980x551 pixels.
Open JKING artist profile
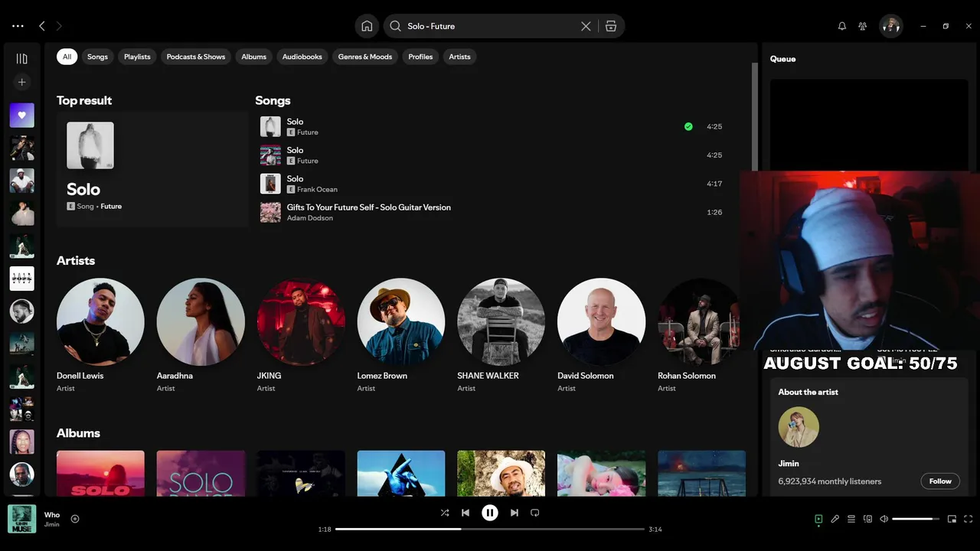click(x=301, y=335)
